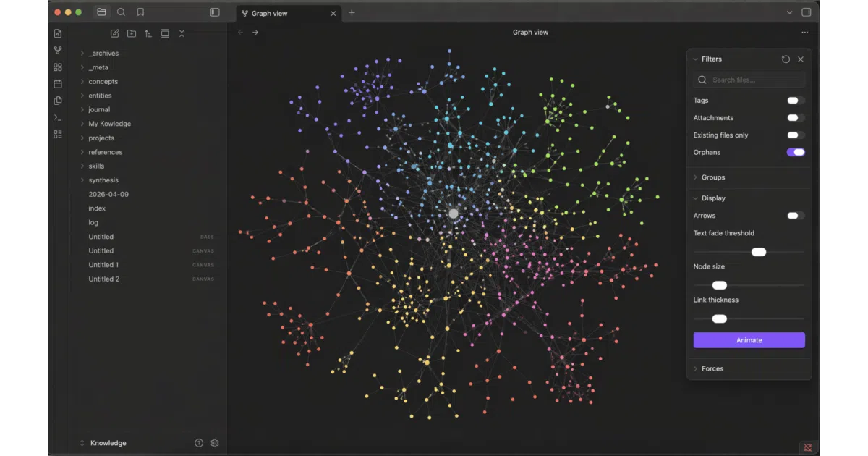Create a new folder in file explorer
The height and width of the screenshot is (456, 868).
(131, 33)
